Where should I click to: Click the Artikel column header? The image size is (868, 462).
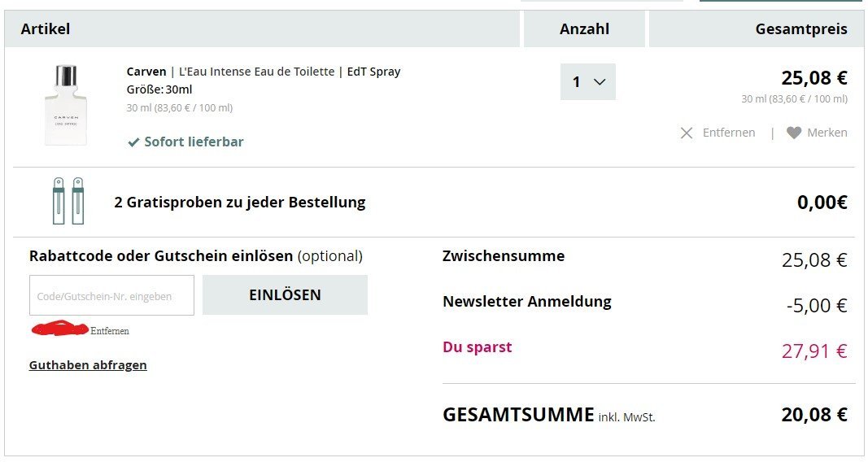click(46, 29)
